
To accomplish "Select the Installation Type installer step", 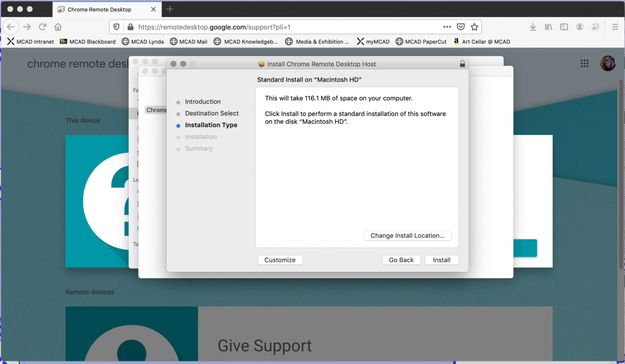I will 211,125.
